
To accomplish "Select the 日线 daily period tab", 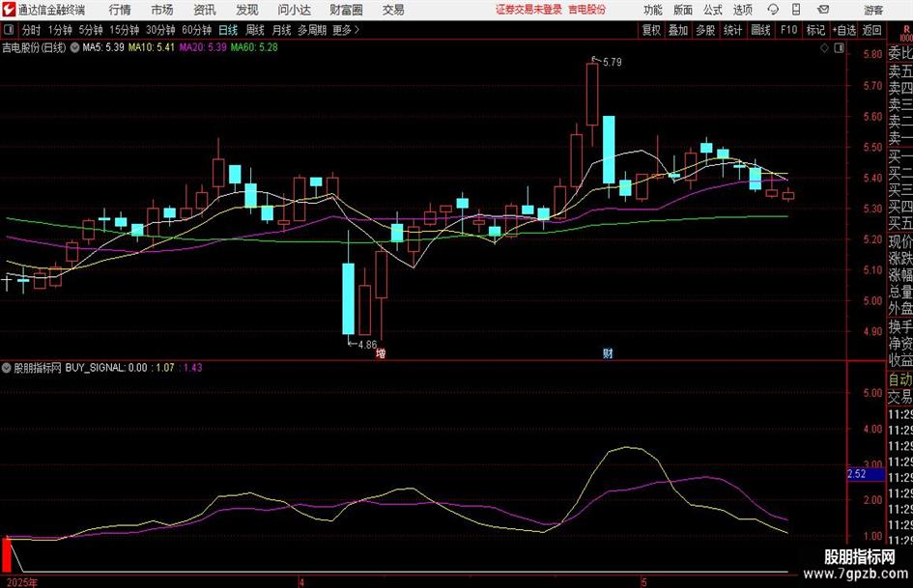I will [x=228, y=30].
